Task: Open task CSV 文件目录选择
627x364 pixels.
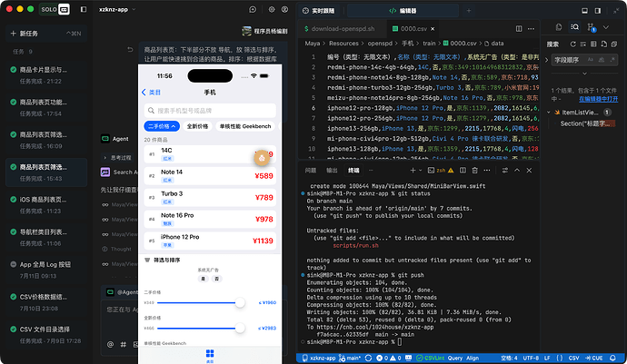Action: pos(46,334)
